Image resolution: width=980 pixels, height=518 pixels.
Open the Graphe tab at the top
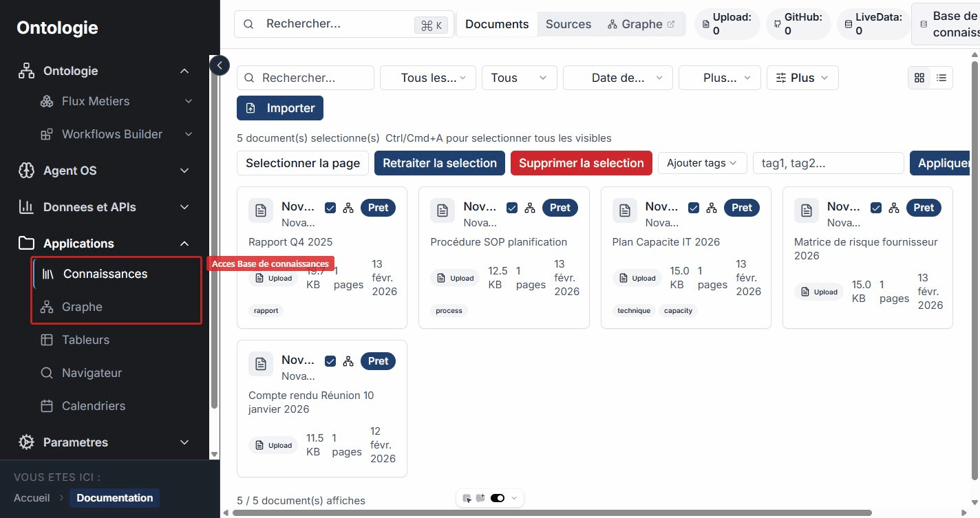tap(640, 23)
